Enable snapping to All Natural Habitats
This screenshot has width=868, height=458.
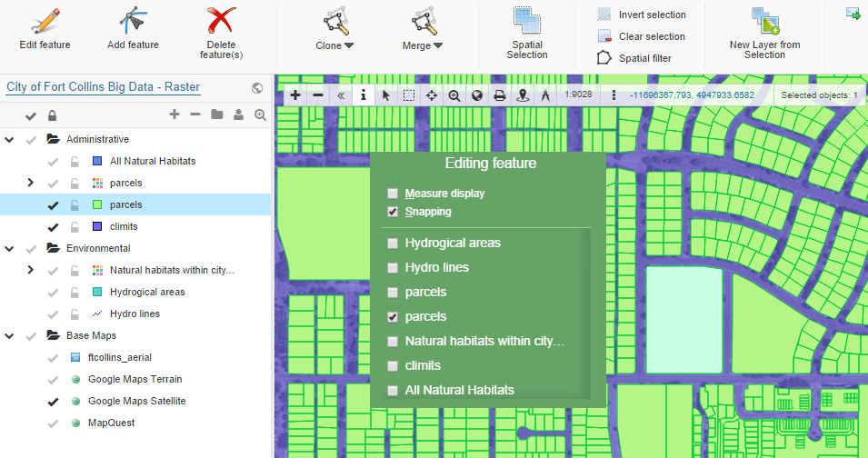pyautogui.click(x=393, y=390)
